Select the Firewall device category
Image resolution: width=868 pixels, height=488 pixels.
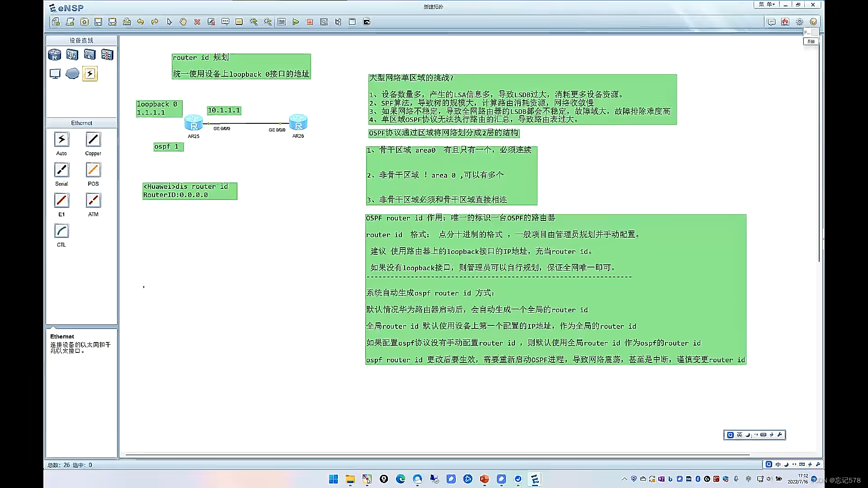107,55
